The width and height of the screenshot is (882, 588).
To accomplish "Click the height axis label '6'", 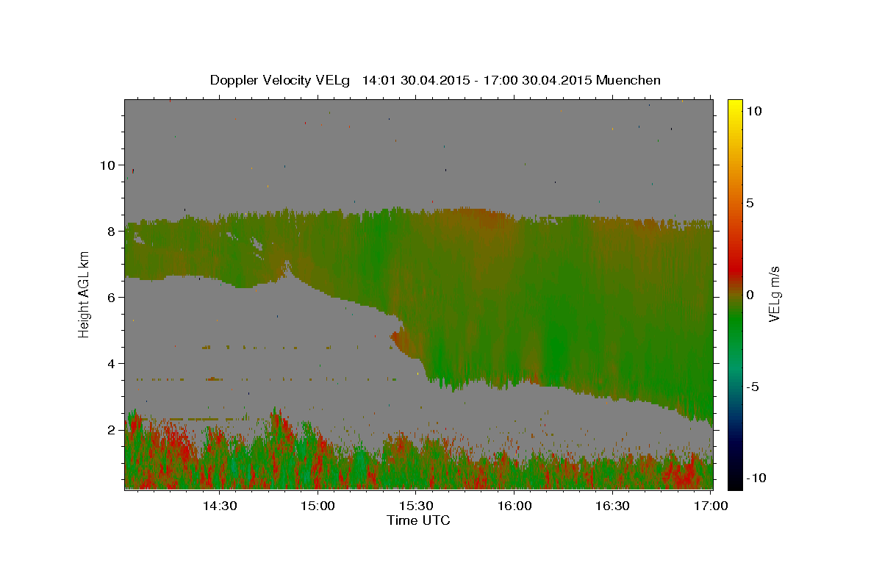I will [x=110, y=298].
